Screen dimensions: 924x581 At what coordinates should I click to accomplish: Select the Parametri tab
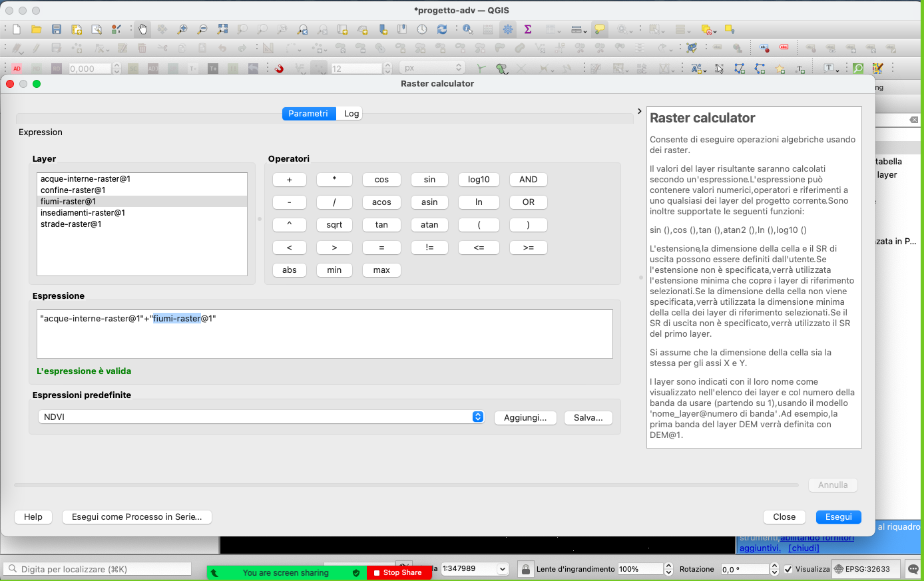click(308, 114)
